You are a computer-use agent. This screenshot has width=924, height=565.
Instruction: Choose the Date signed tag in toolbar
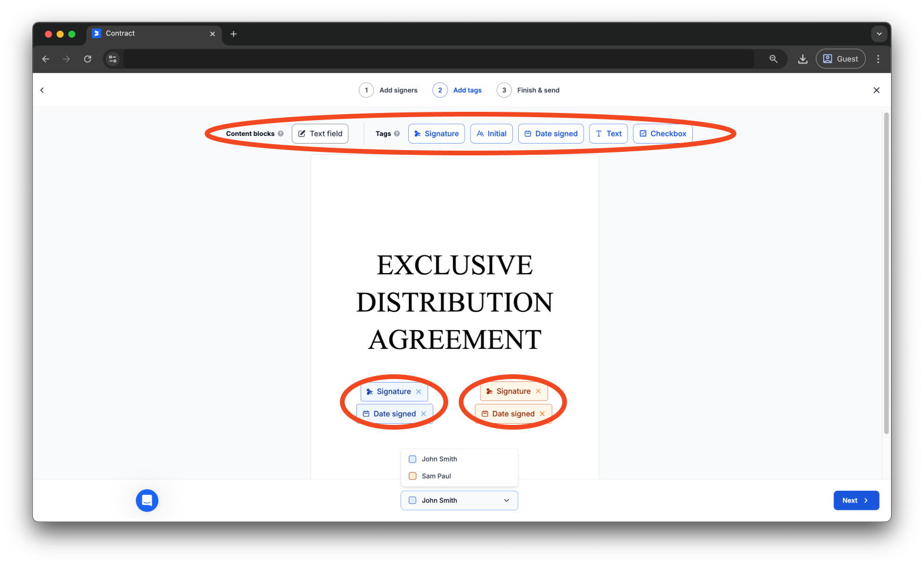[551, 134]
